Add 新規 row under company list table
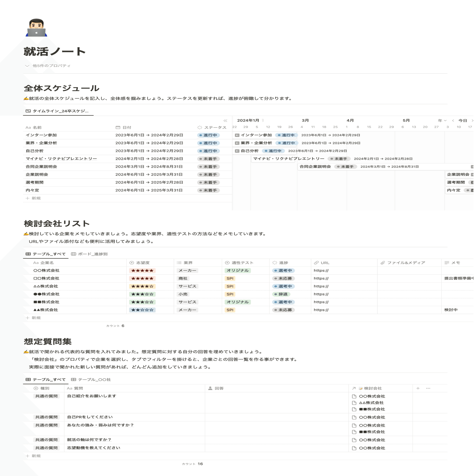Image resolution: width=476 pixels, height=476 pixels. [34, 318]
